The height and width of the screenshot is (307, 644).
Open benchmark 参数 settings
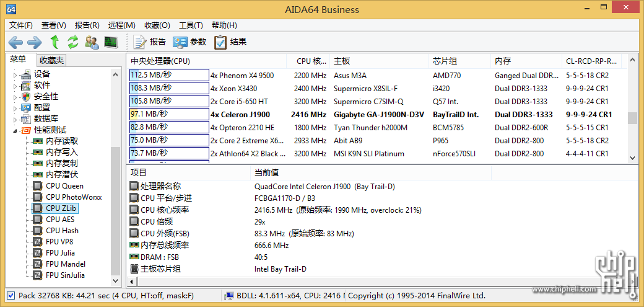coord(189,42)
